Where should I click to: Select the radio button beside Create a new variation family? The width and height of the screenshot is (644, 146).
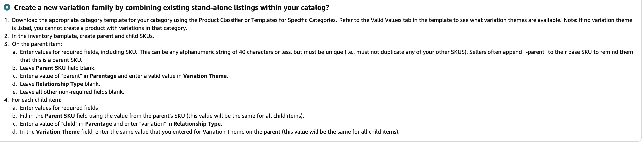tap(7, 8)
